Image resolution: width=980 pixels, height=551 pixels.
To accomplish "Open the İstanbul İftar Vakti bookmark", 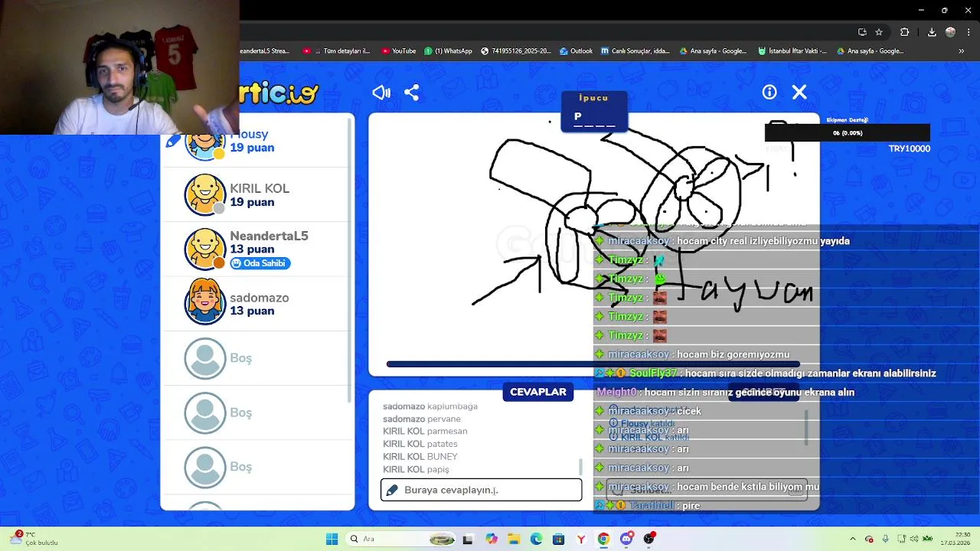I will click(x=792, y=51).
